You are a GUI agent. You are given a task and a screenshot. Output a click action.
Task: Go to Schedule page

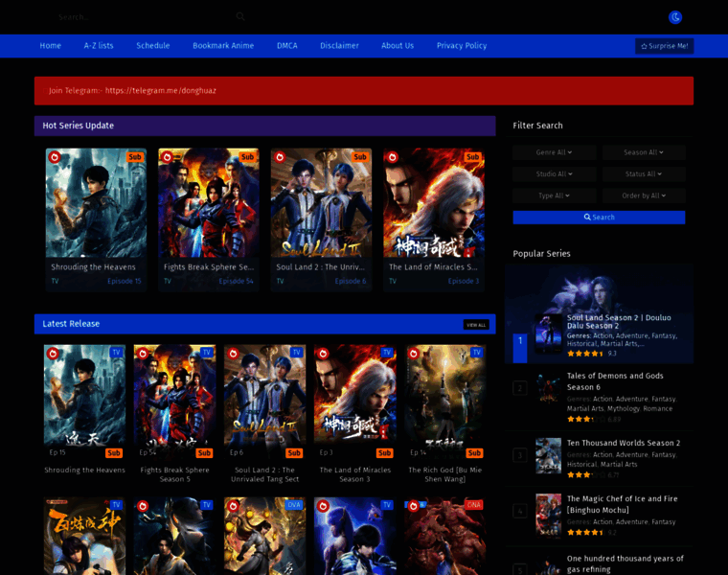pyautogui.click(x=152, y=45)
